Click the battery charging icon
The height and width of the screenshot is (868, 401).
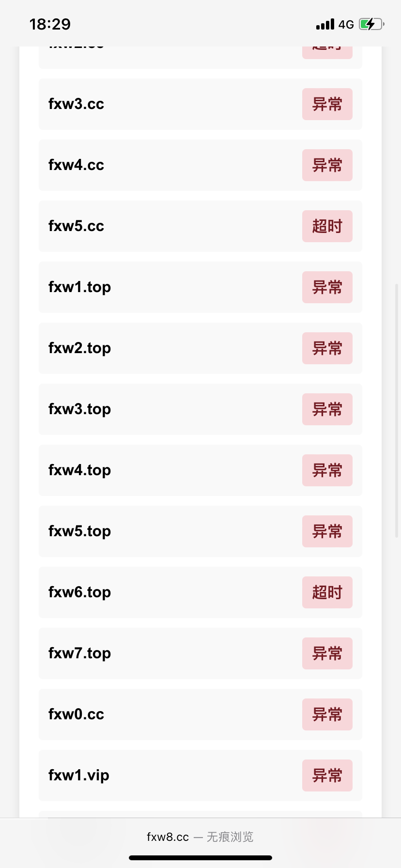click(371, 24)
